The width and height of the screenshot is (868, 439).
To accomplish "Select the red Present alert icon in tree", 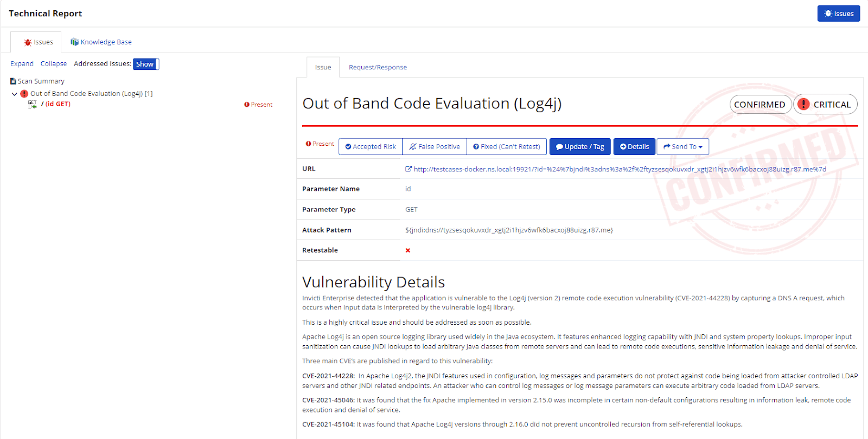I will 24,93.
